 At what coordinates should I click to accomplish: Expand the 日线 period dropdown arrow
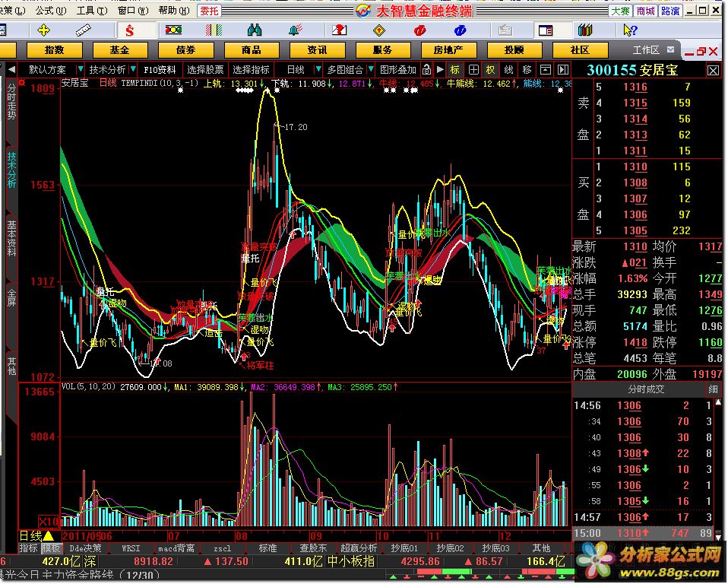click(x=318, y=70)
